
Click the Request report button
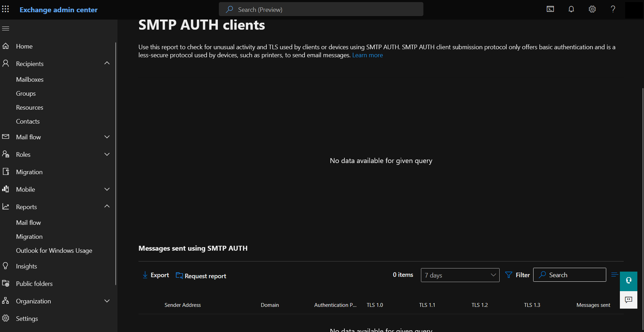201,276
